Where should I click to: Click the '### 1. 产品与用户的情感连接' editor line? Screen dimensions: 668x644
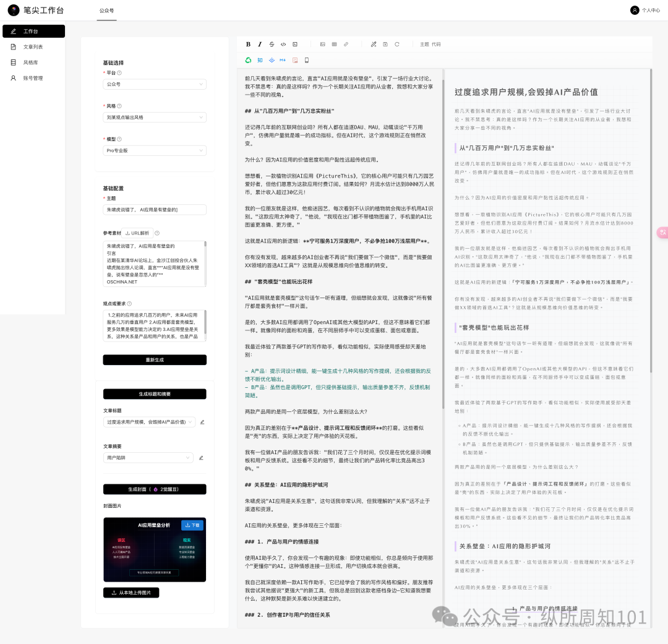point(281,542)
